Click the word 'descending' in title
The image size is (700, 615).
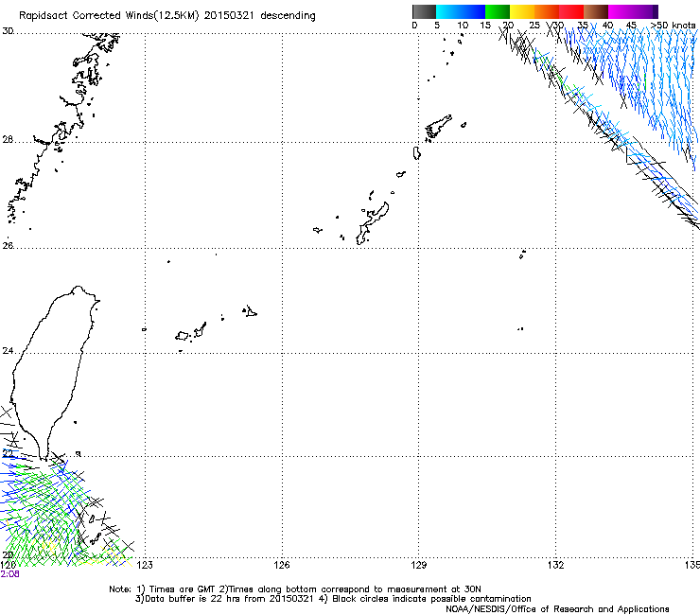pos(288,16)
